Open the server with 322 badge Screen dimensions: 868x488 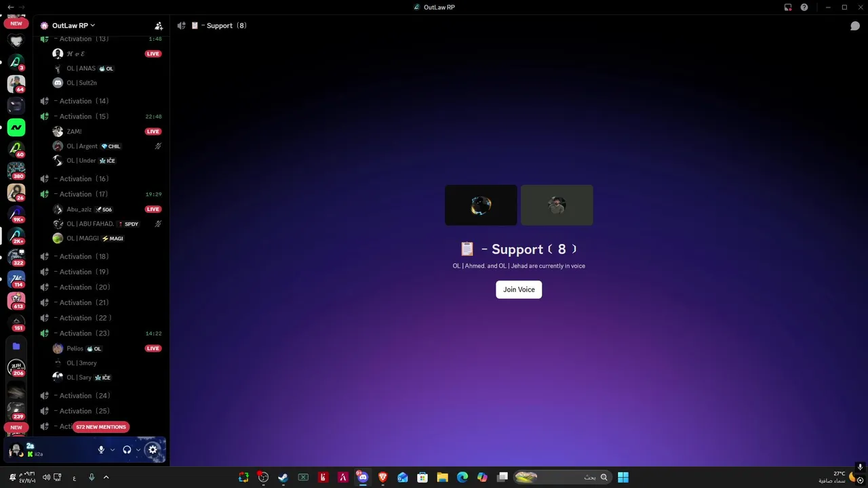(16, 257)
